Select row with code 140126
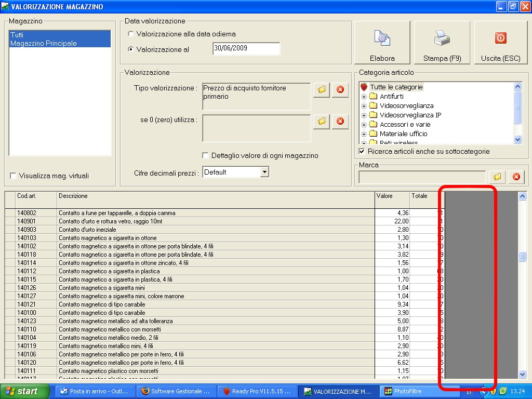Viewport: 532px width, 399px height. (224, 288)
